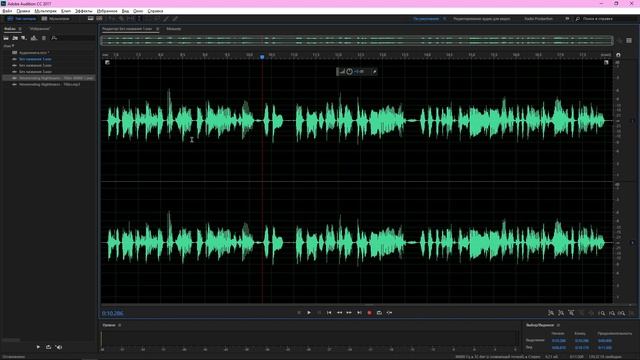
Task: Open the Мультитрек menu
Action: pyautogui.click(x=45, y=11)
